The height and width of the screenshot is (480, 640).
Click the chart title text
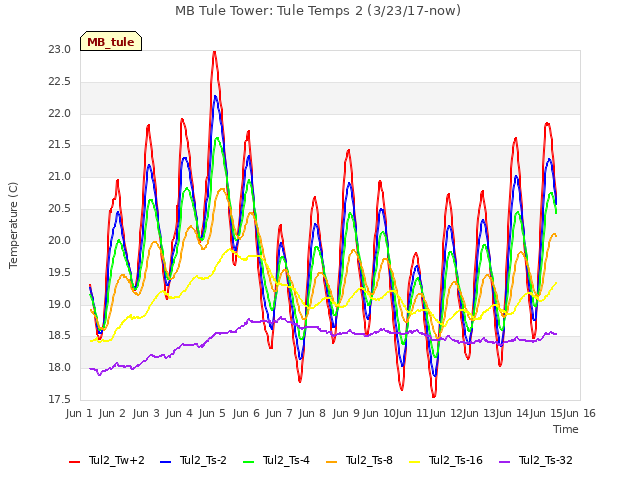[x=318, y=10]
